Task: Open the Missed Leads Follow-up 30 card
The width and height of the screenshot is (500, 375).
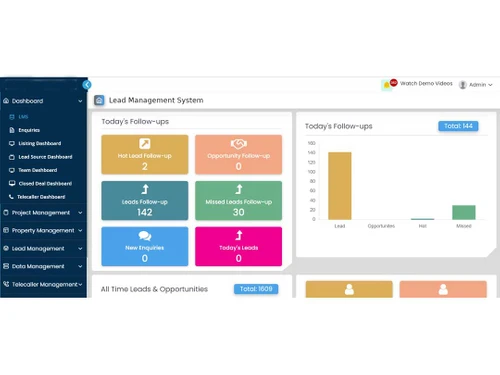Action: tap(239, 200)
